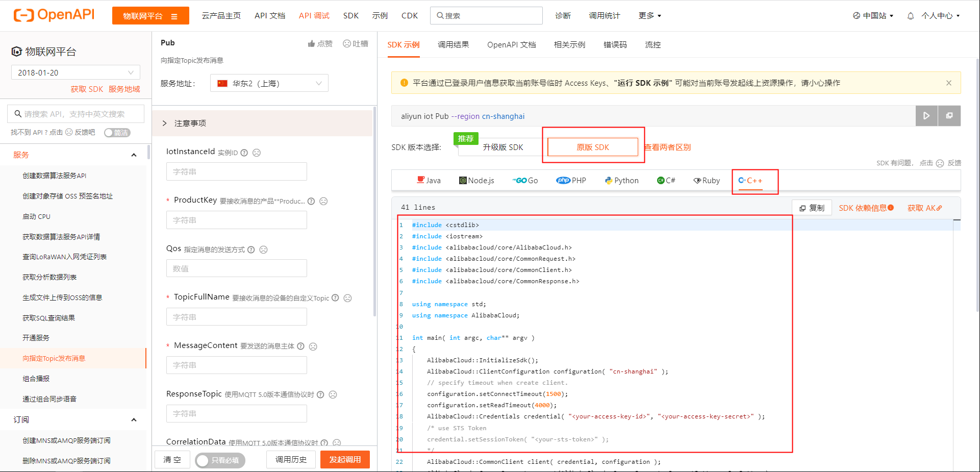Select the Node.js language tab
Image resolution: width=980 pixels, height=472 pixels.
click(476, 181)
